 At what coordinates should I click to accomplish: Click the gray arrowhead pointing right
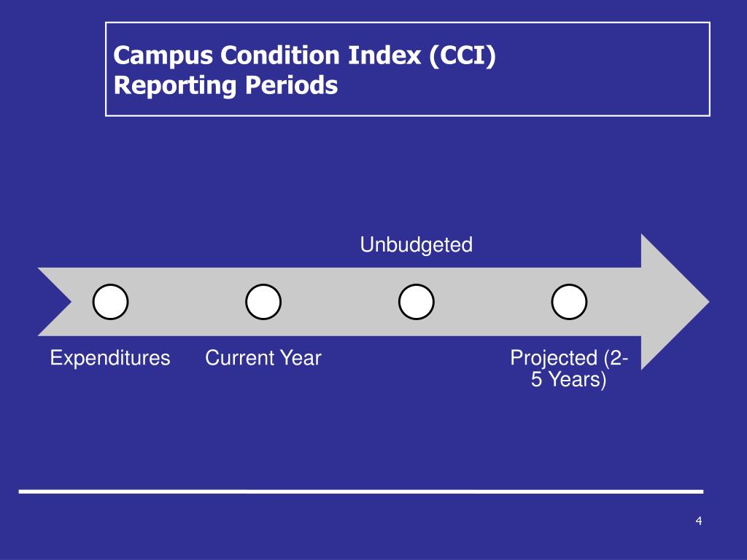(676, 302)
